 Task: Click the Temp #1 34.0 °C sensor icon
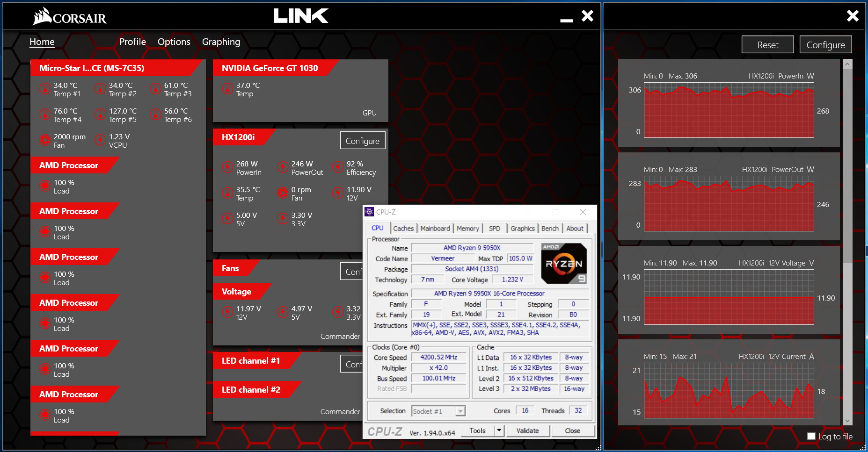[x=44, y=88]
